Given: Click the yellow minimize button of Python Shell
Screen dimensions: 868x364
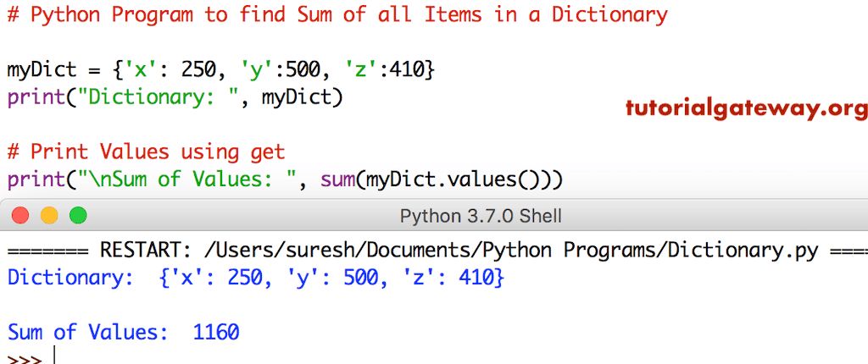Looking at the screenshot, I should click(x=49, y=215).
